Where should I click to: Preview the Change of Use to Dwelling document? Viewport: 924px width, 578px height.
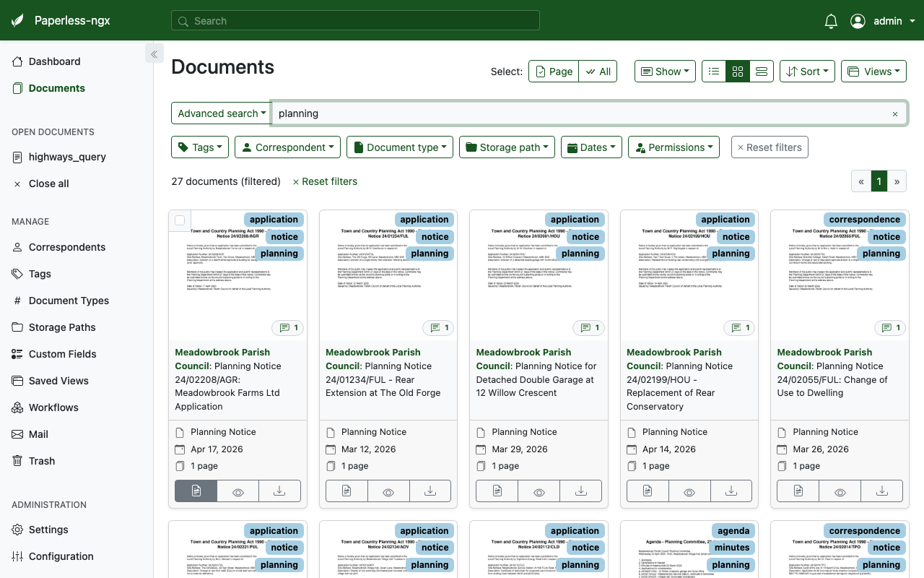pos(840,491)
